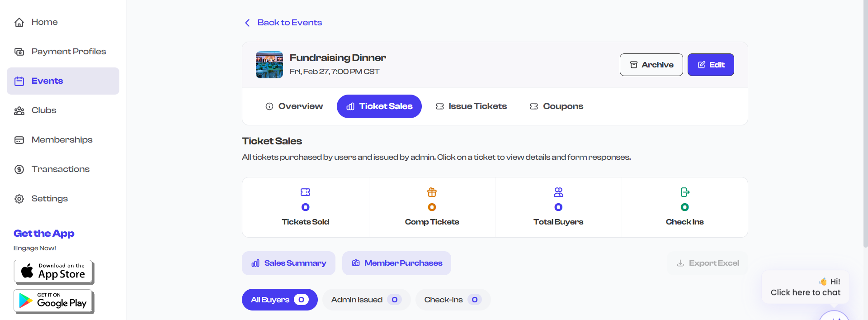868x320 pixels.
Task: Click the Sales Summary bar chart icon
Action: click(255, 263)
